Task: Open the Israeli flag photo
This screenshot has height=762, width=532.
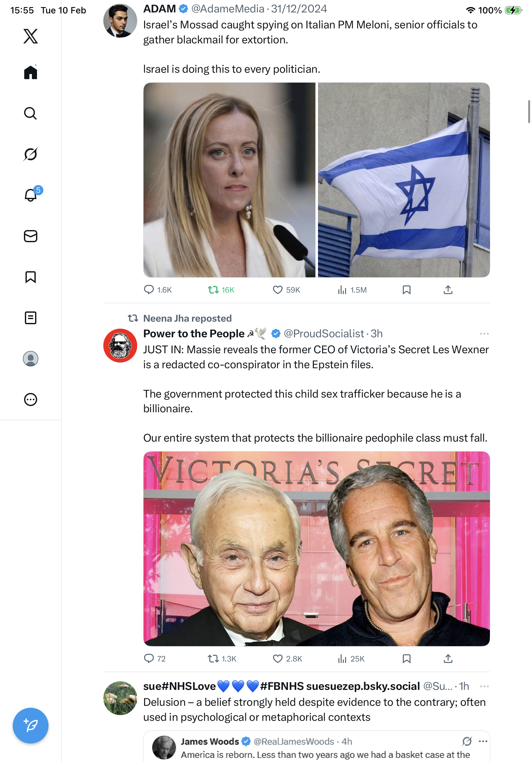Action: coord(404,180)
